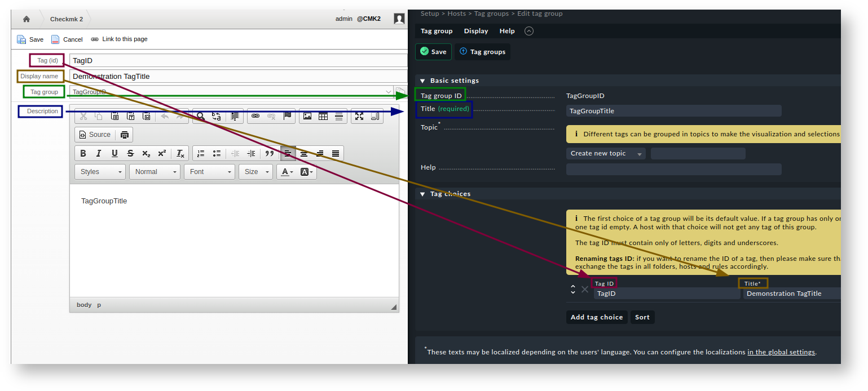
Task: Click the Remove Format icon
Action: pyautogui.click(x=180, y=153)
